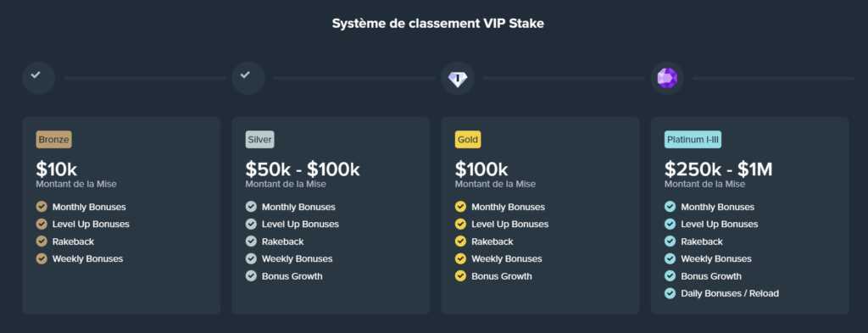Click the Platinum I-III badge label

[x=693, y=140]
